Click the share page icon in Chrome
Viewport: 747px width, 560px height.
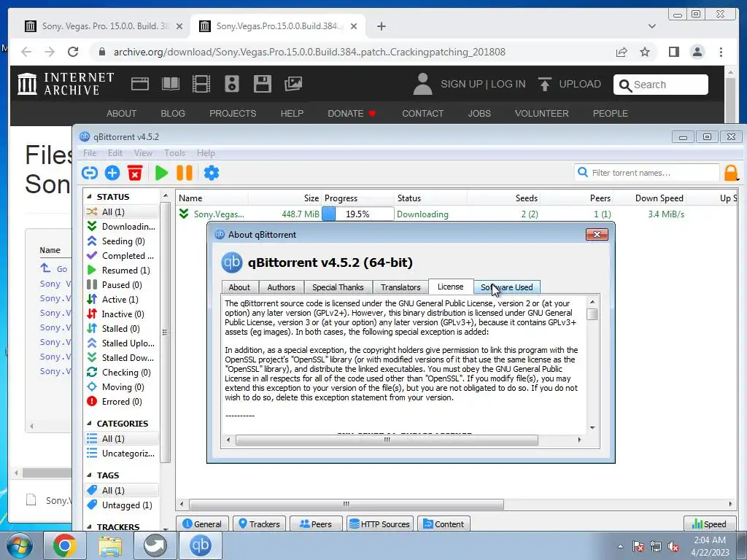(x=622, y=52)
